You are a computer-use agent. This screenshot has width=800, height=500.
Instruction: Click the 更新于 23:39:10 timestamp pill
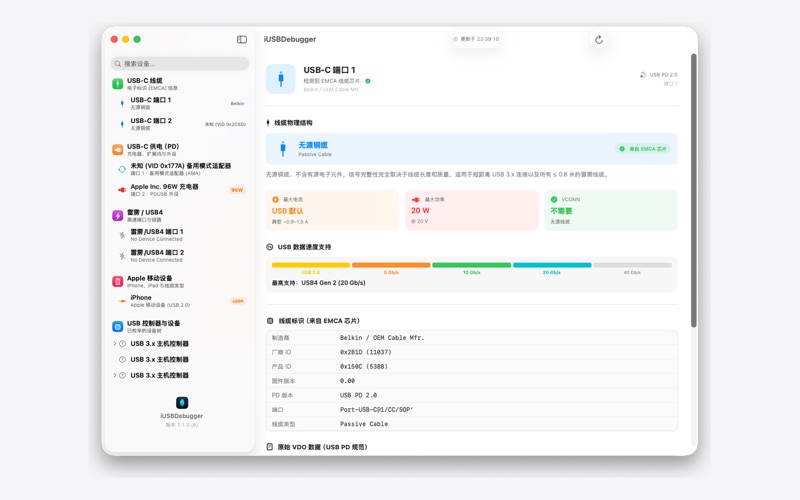tap(477, 39)
